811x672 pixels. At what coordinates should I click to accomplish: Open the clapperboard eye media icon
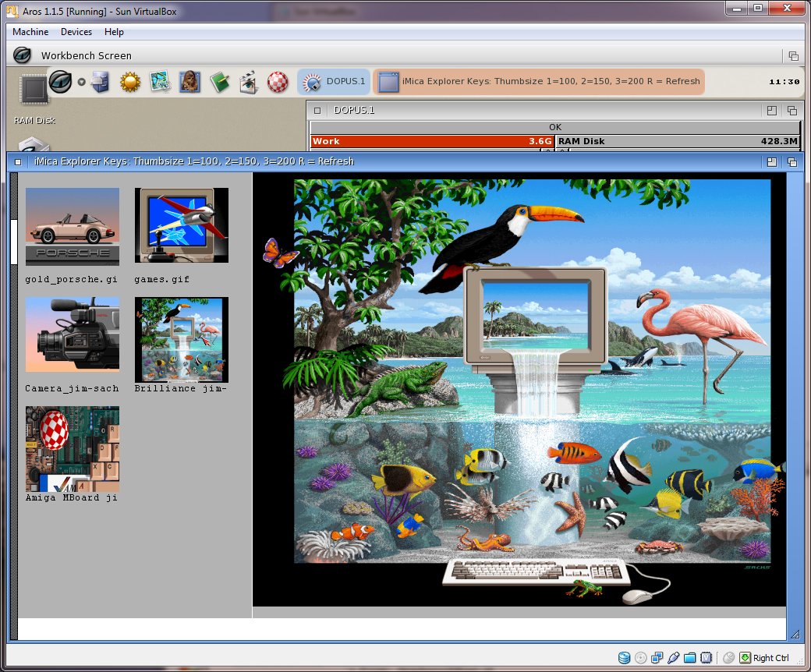click(249, 82)
